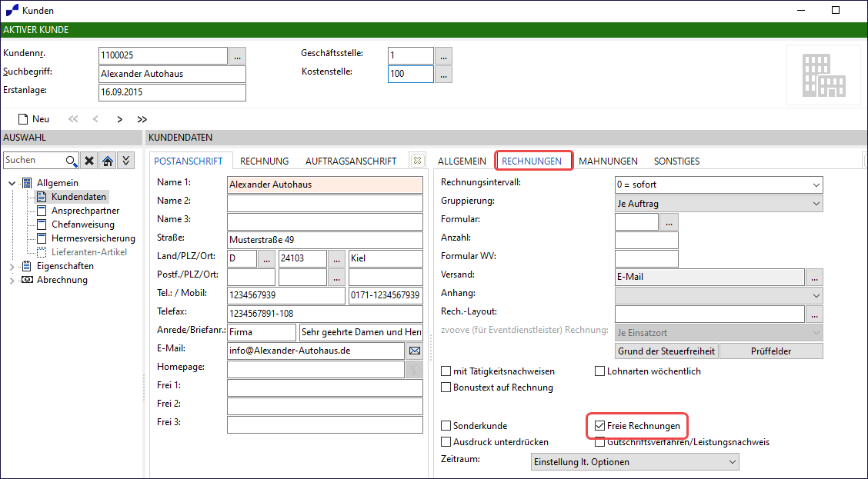The image size is (868, 479).
Task: Collapse the Allgemein tree node
Action: pos(12,183)
